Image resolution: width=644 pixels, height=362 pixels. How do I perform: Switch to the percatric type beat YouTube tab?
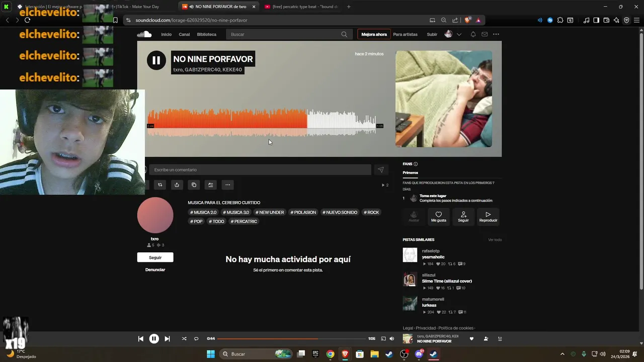(x=301, y=7)
